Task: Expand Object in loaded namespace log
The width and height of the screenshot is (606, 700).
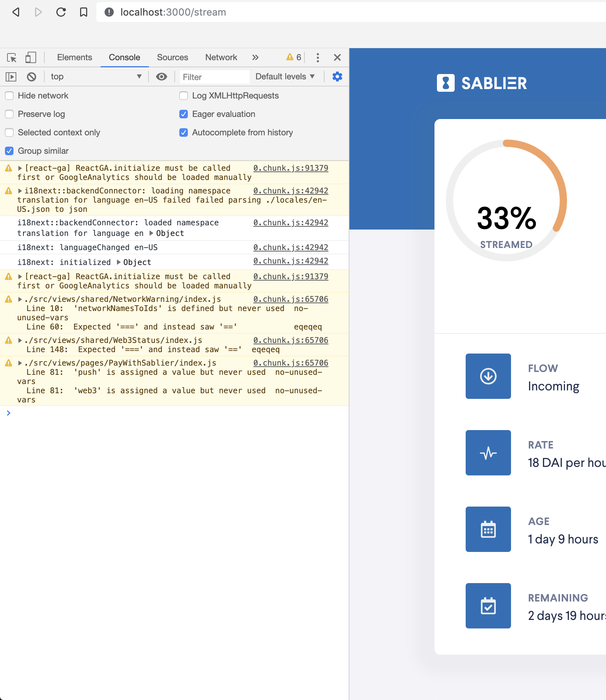Action: [151, 233]
